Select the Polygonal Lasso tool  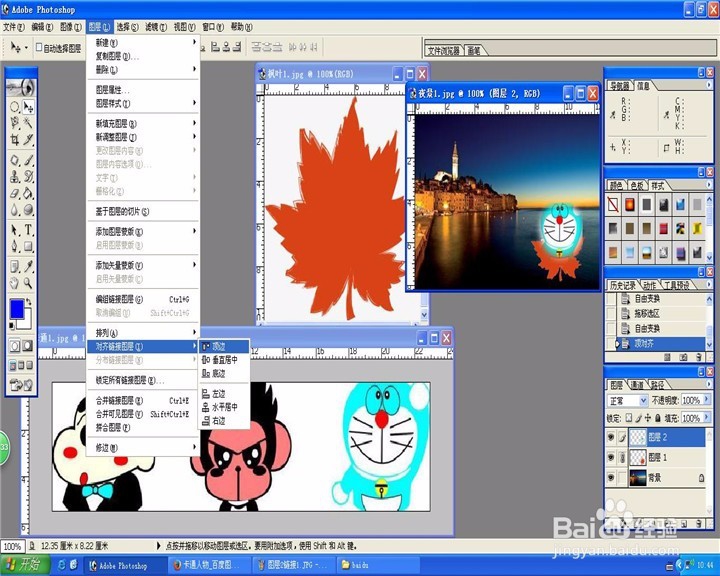pos(15,123)
